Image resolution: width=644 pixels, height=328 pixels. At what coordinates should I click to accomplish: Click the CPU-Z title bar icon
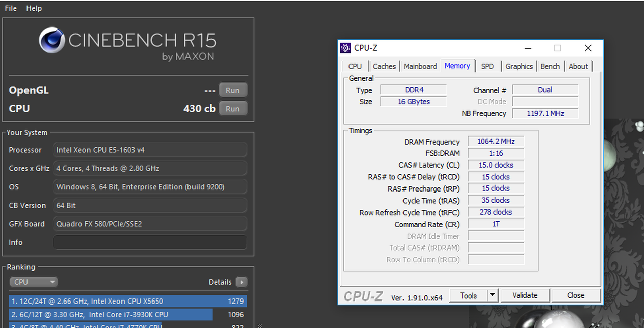(345, 48)
